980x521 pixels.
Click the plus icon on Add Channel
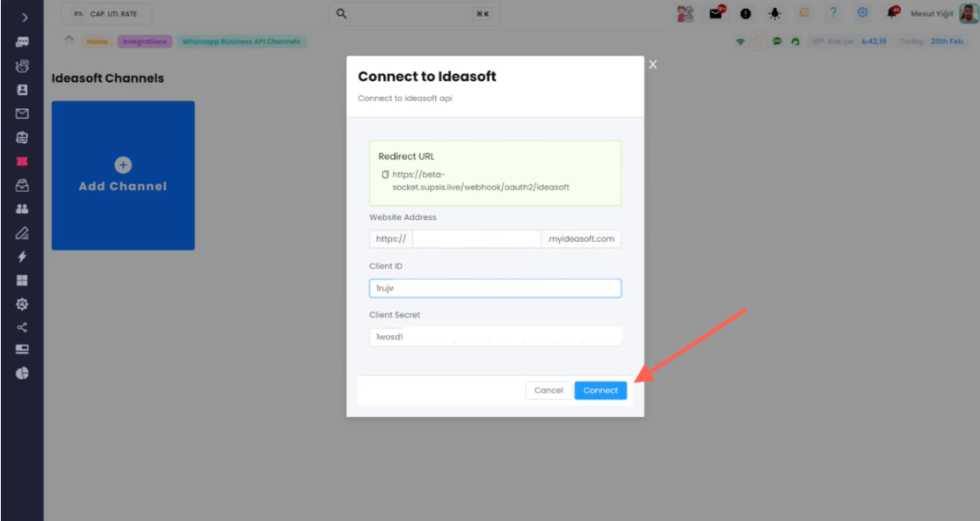click(123, 164)
